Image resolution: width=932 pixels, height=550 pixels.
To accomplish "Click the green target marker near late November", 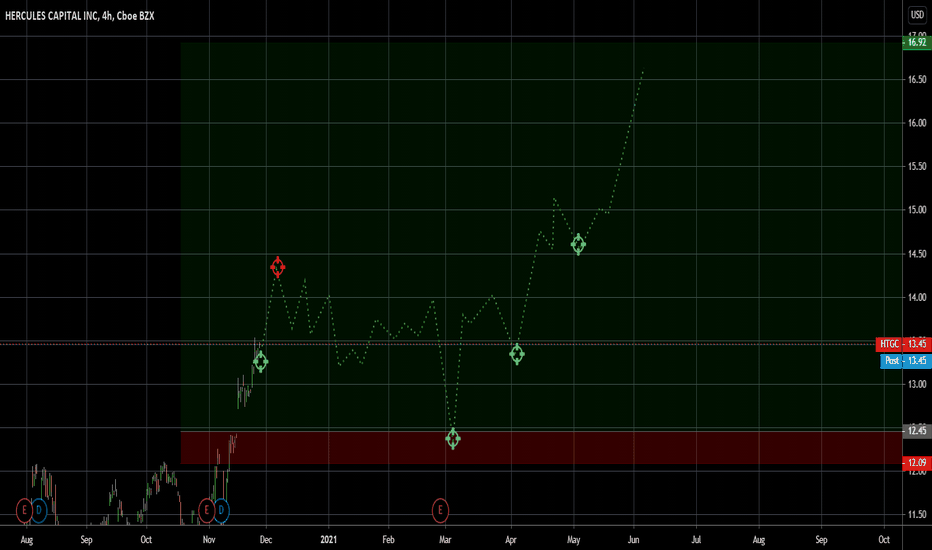I will coord(260,361).
